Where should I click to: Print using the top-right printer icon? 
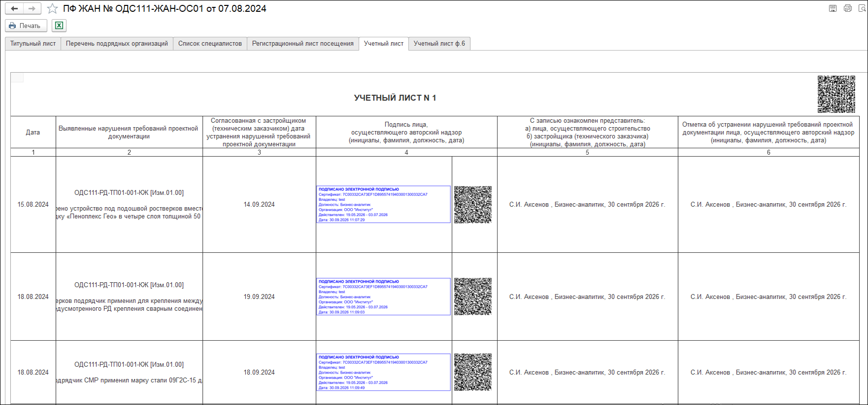click(847, 8)
